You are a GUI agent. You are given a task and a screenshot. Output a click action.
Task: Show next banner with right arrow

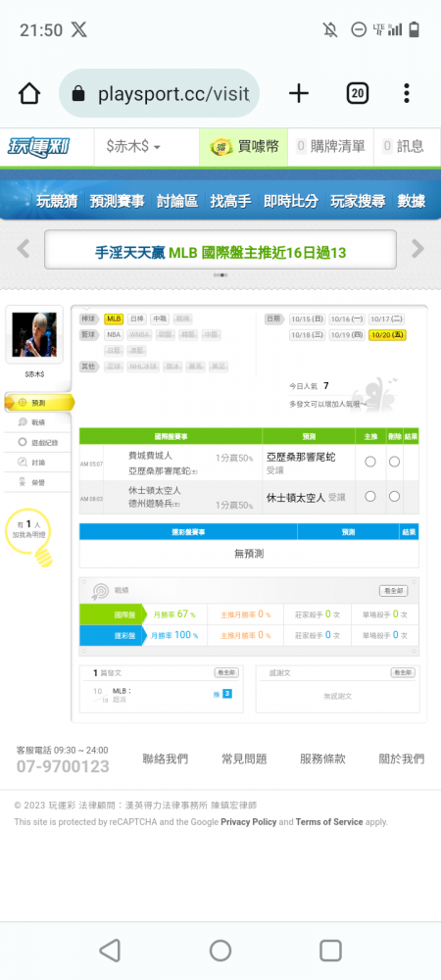coord(417,249)
